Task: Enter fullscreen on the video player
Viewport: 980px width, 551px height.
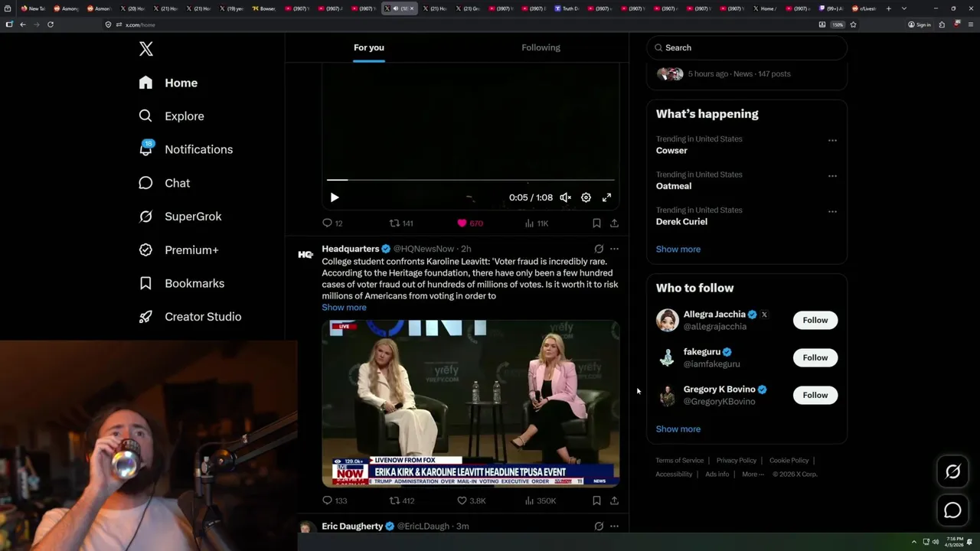Action: click(606, 197)
